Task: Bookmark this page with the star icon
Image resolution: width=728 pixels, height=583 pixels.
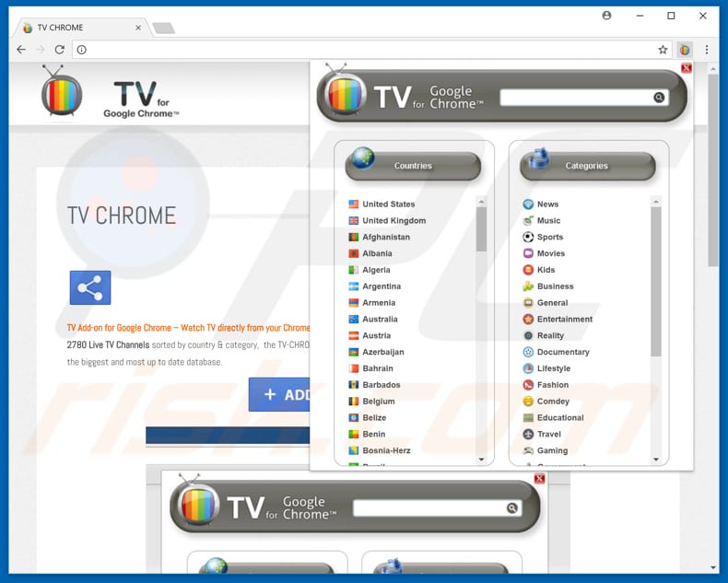Action: 663,50
